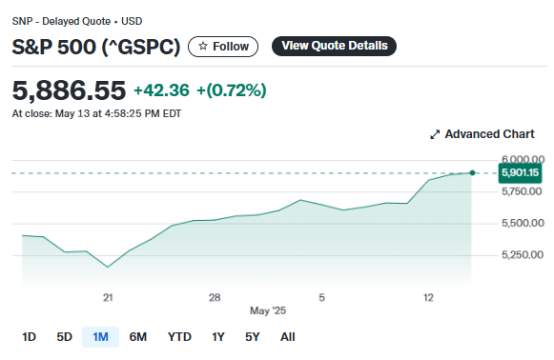Switch chart to 5D range

click(x=64, y=337)
